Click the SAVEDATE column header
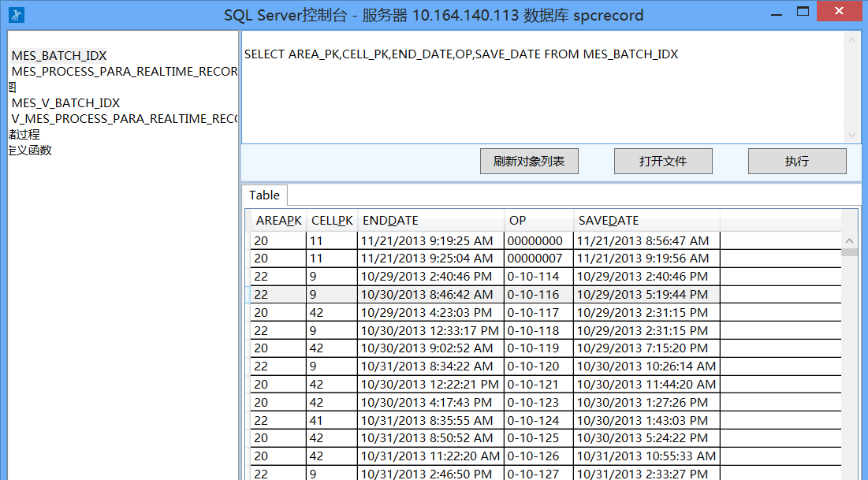Screen dimensions: 868x480 coord(646,221)
